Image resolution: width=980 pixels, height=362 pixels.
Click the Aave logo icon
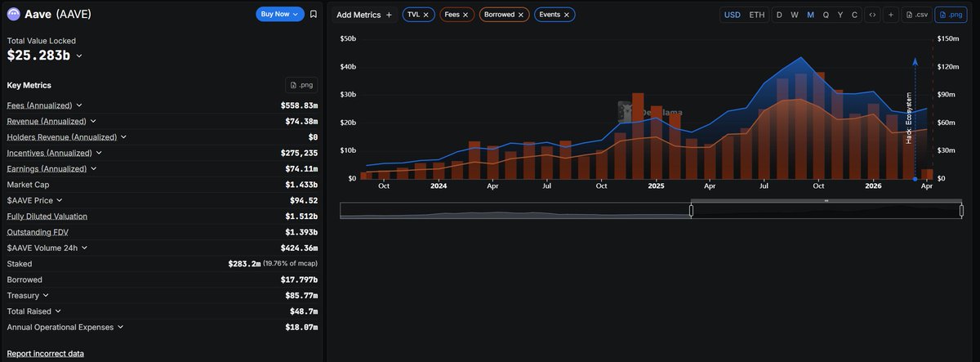(x=13, y=14)
